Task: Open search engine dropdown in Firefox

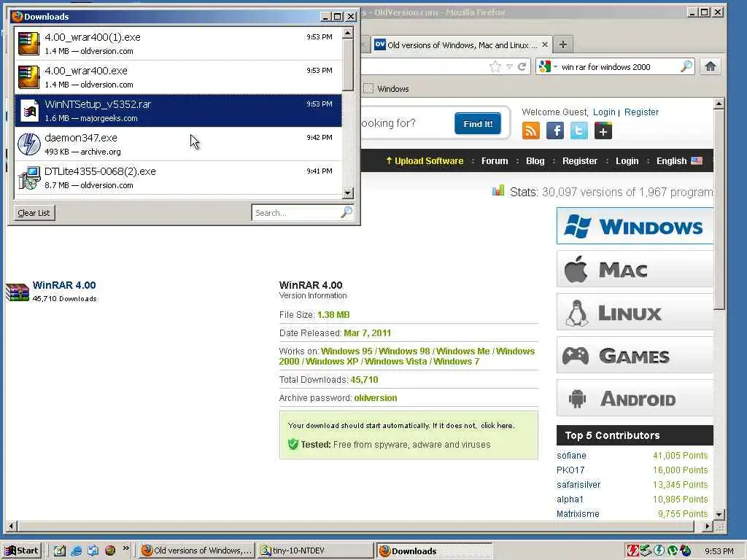Action: [x=555, y=66]
